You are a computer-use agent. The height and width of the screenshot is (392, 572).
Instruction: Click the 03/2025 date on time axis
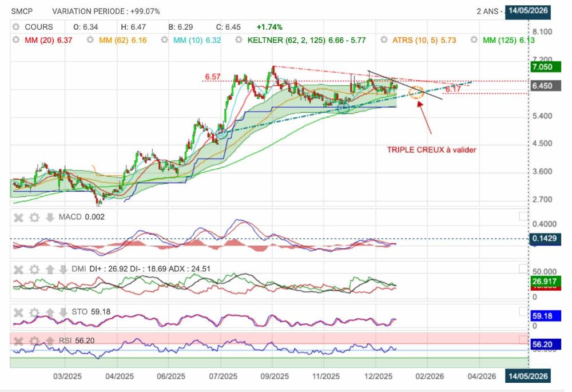coord(67,377)
